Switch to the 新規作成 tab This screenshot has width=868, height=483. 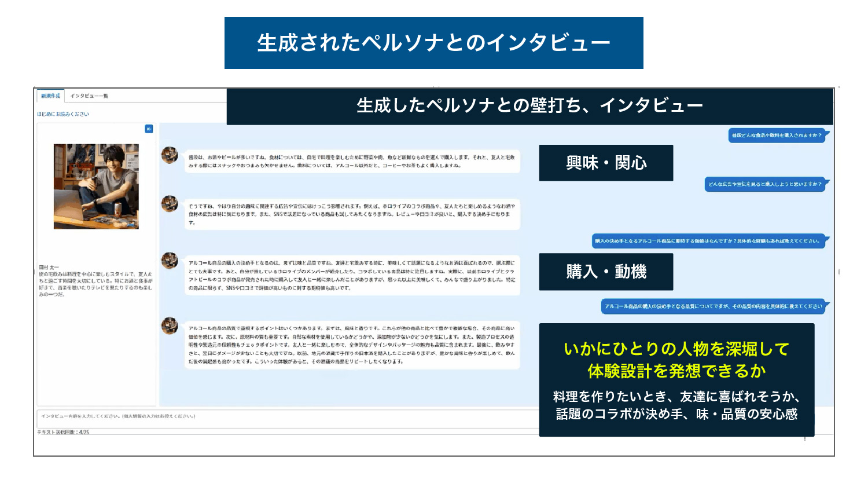pos(50,96)
